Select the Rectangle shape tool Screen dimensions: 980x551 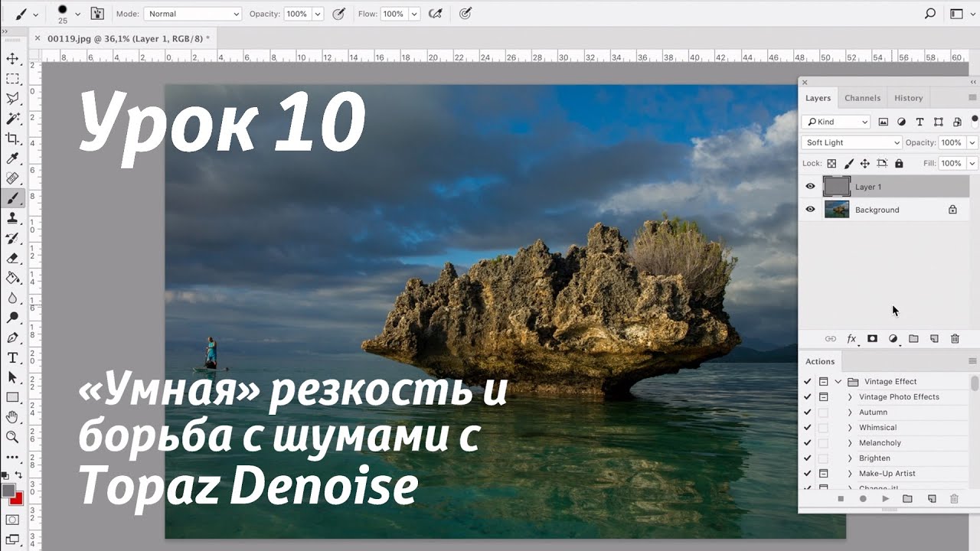coord(12,397)
